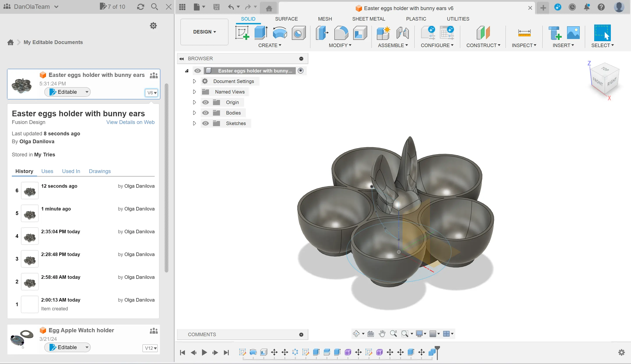Screen dimensions: 631x364
Task: Expand the Document Settings tree node
Action: (194, 81)
